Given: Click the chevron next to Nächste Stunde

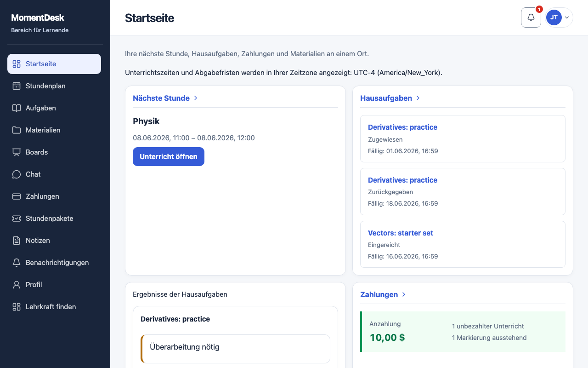Looking at the screenshot, I should click(x=196, y=98).
